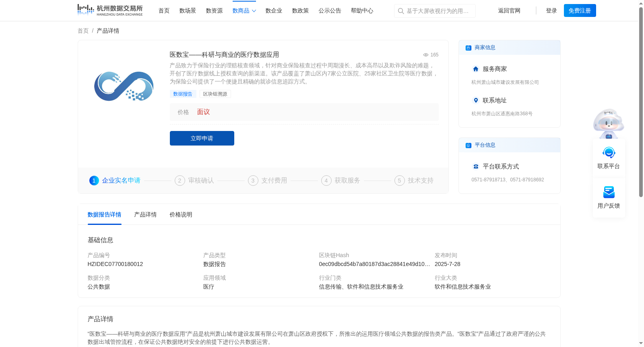This screenshot has height=347, width=644.
Task: Click the scrollbar down arrow
Action: tap(641, 343)
